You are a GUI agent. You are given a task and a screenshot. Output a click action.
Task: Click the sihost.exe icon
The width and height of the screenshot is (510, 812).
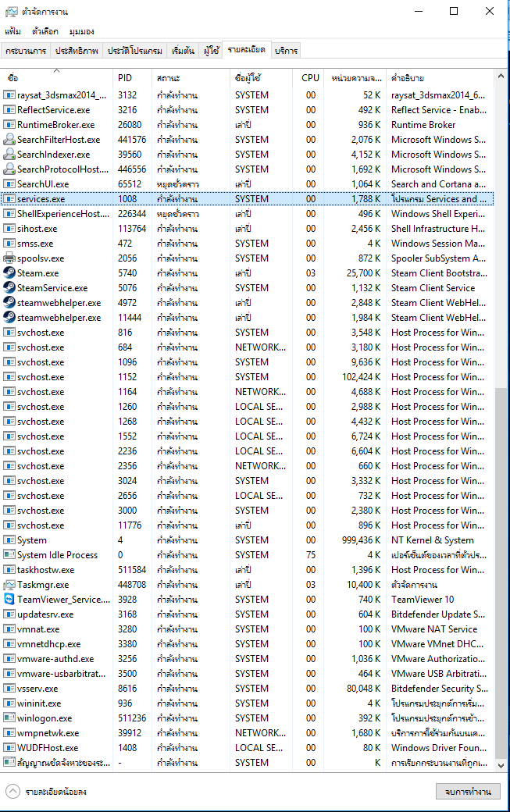coord(9,228)
